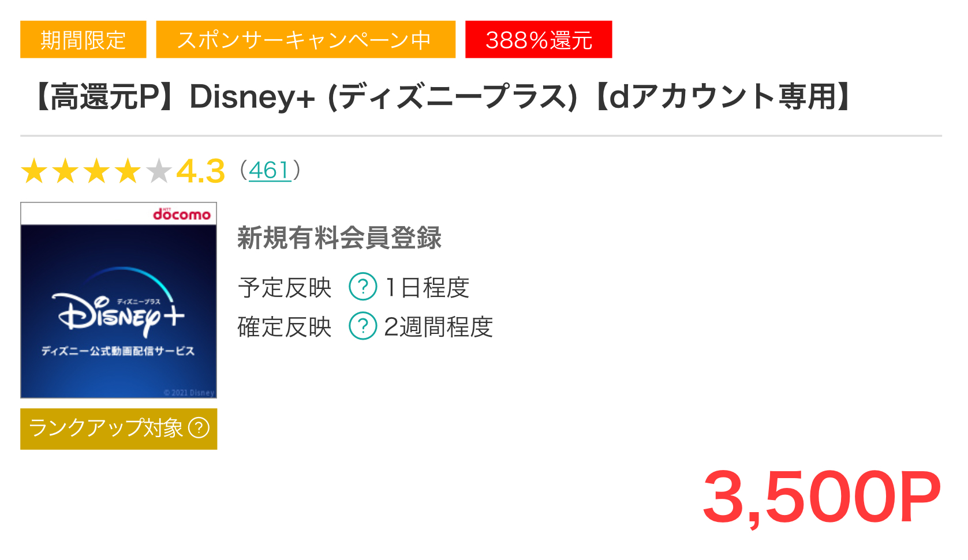Select the third yellow rating star
Screen dimensions: 968x560
pos(97,171)
